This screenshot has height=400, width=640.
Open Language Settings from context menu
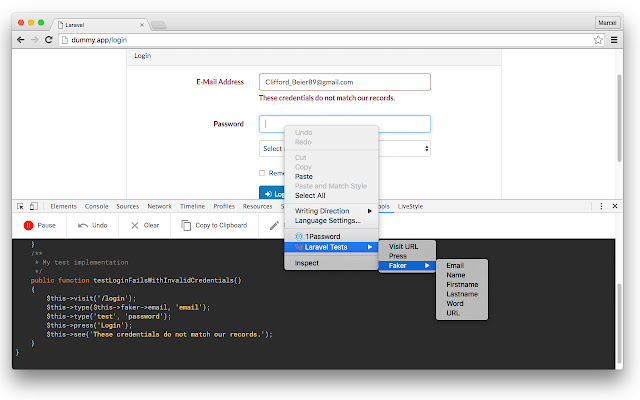[328, 220]
